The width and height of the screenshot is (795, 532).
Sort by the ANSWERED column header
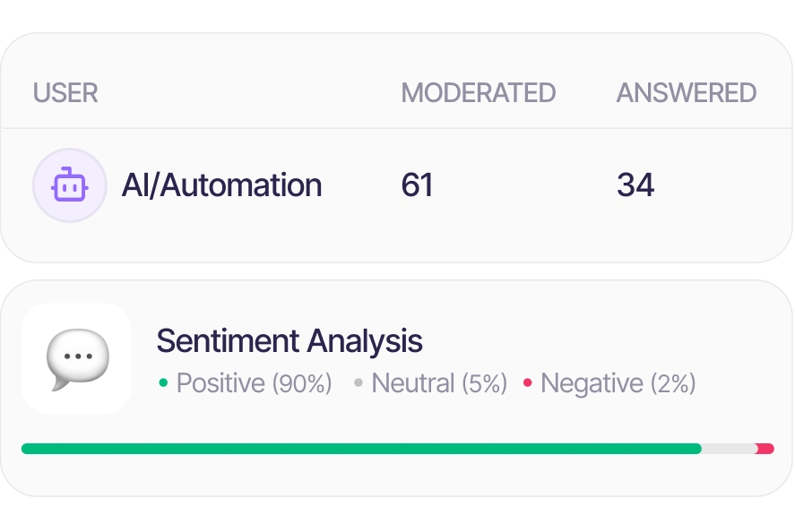686,92
